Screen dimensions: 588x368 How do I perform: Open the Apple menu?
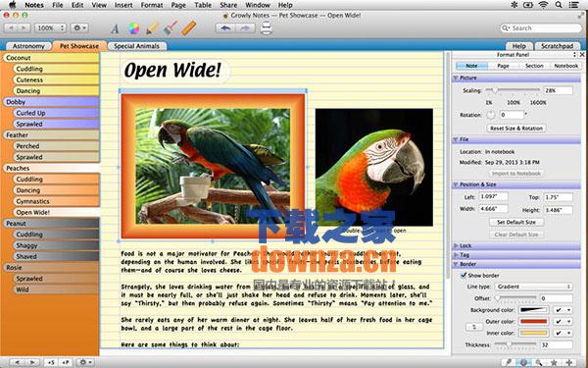pos(13,5)
